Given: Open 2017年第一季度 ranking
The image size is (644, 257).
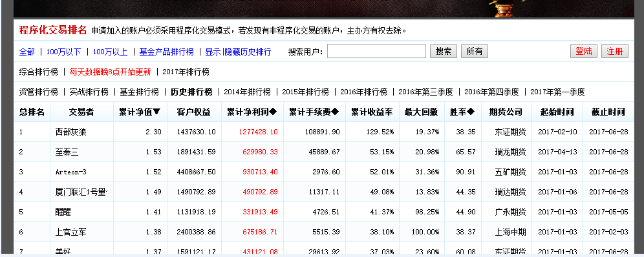Looking at the screenshot, I should click(x=557, y=92).
